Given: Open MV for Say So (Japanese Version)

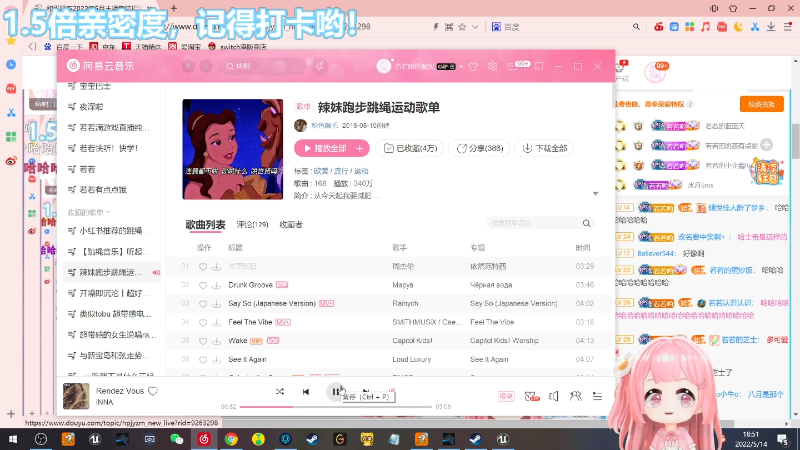Looking at the screenshot, I should click(x=326, y=304).
